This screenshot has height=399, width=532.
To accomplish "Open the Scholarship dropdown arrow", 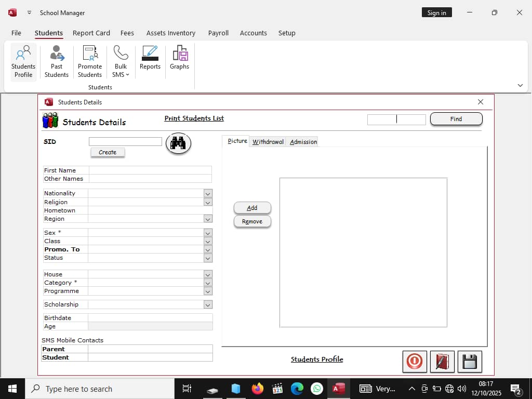I will (x=208, y=305).
